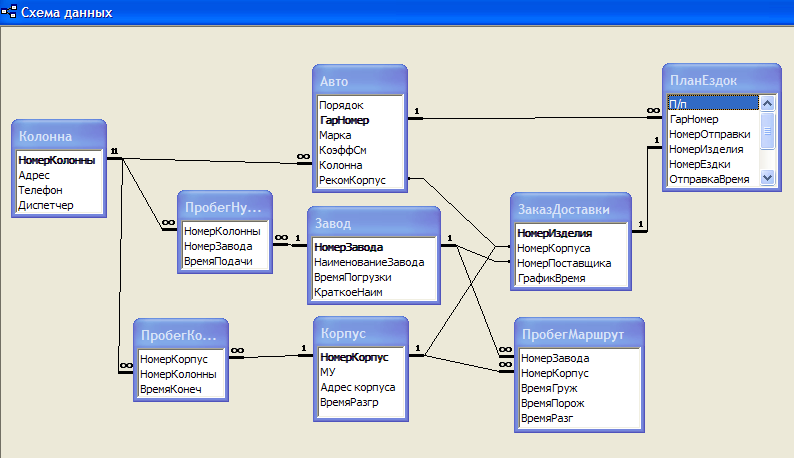Image resolution: width=794 pixels, height=458 pixels.
Task: Select ВремяРазгр field in Корпус table
Action: coord(361,402)
